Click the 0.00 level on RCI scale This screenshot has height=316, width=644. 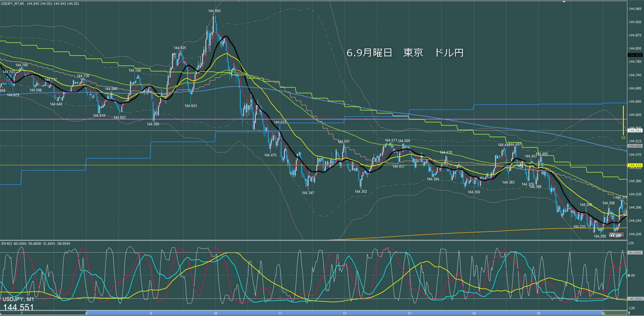[632, 275]
